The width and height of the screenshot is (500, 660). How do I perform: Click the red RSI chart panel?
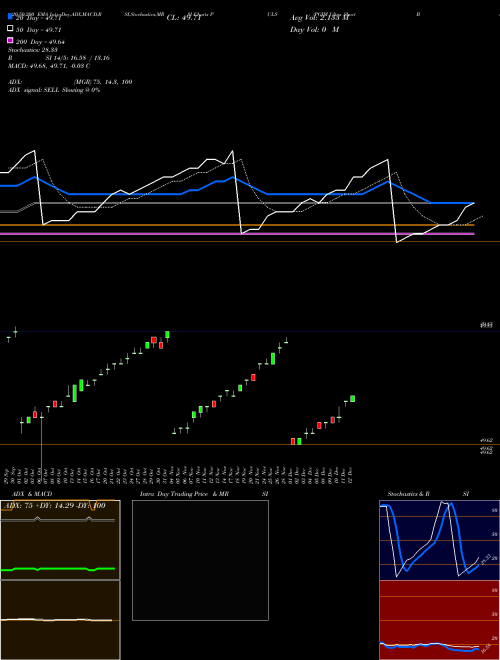[x=439, y=620]
